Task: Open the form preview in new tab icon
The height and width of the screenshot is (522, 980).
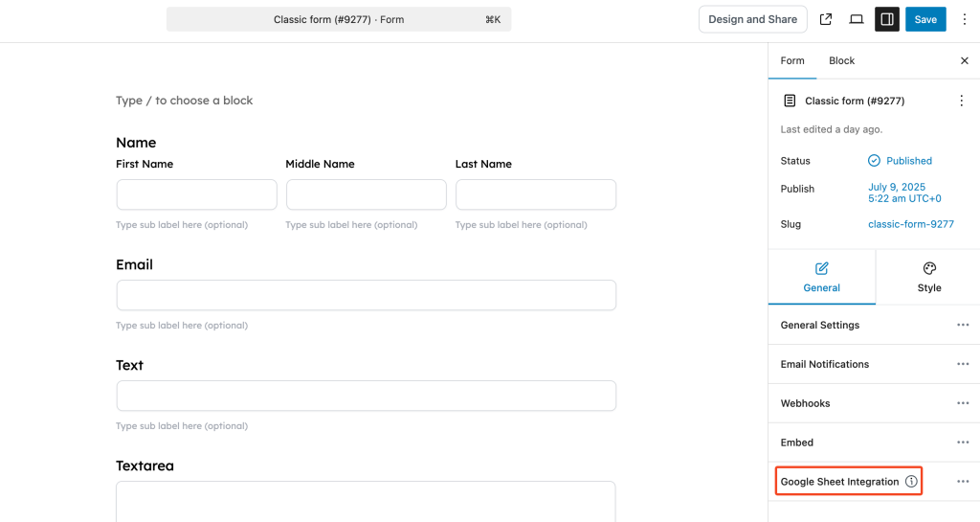Action: (x=826, y=19)
